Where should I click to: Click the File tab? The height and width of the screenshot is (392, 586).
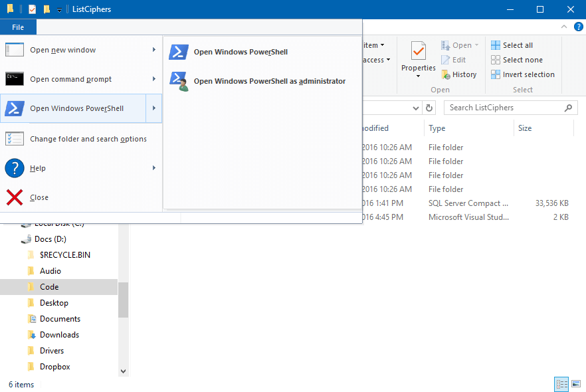click(x=18, y=27)
